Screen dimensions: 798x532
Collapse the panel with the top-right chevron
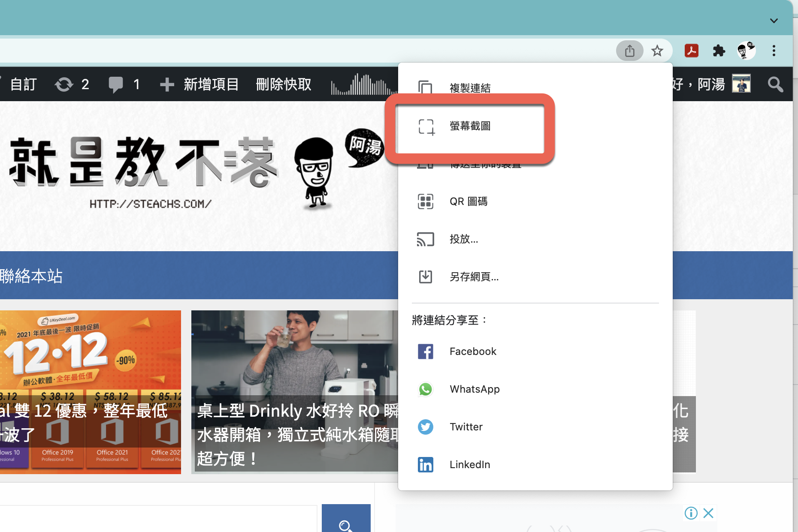click(x=774, y=21)
